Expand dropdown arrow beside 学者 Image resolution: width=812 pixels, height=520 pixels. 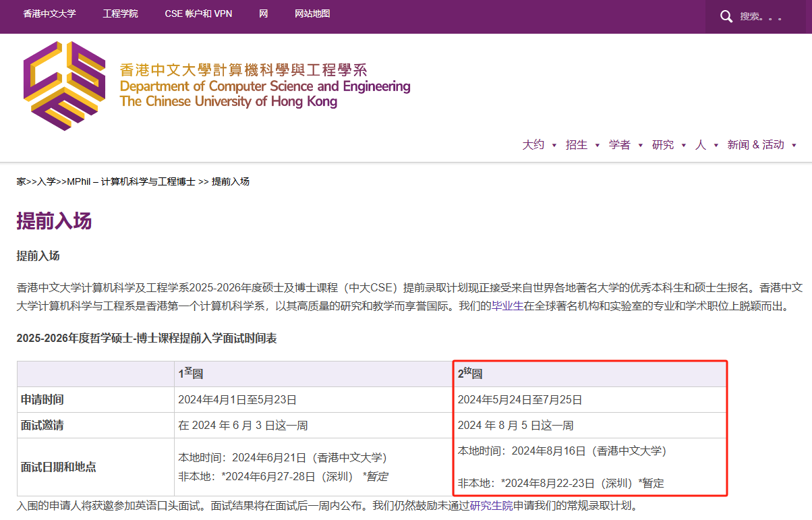pyautogui.click(x=641, y=145)
